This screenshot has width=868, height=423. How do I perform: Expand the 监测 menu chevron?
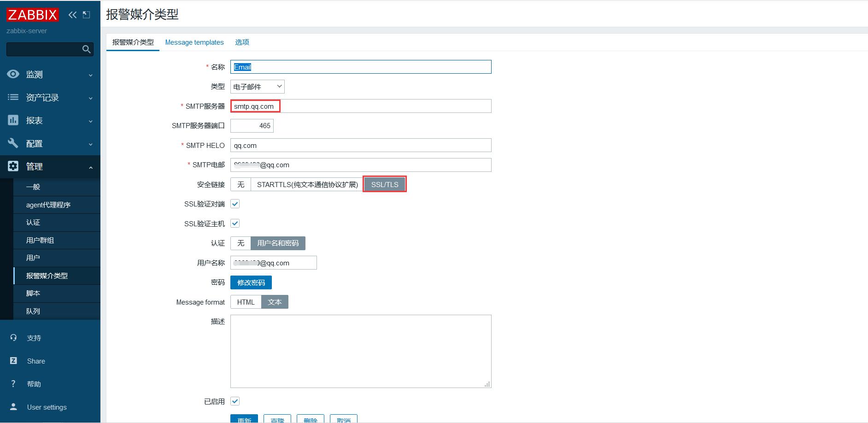(90, 75)
